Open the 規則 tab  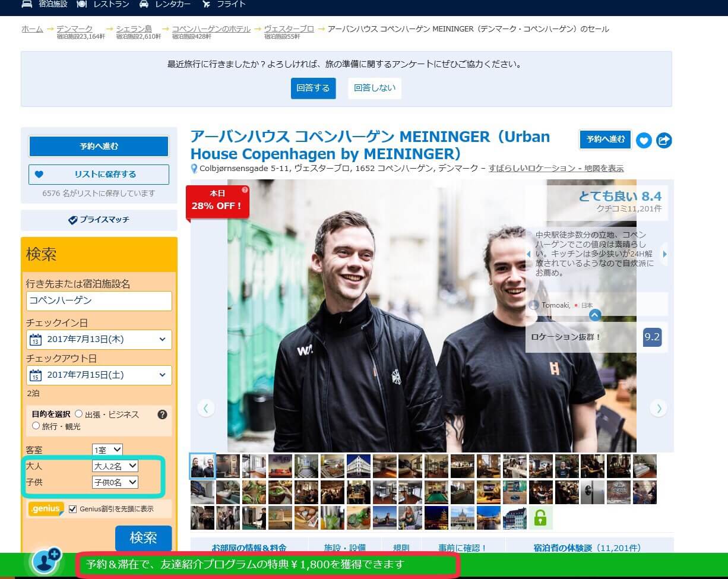tap(401, 548)
